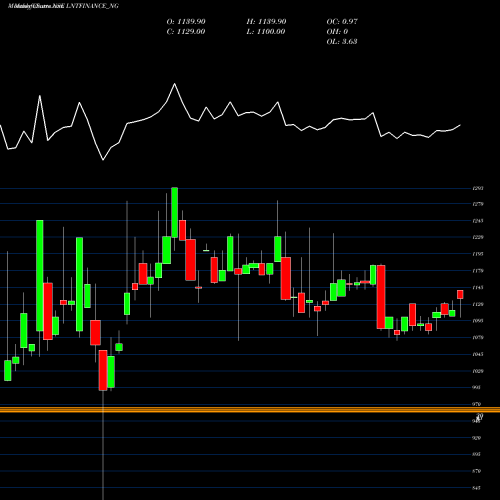This screenshot has height=500, width=500.
Task: Click the 920 price axis label
Action: (477, 438)
